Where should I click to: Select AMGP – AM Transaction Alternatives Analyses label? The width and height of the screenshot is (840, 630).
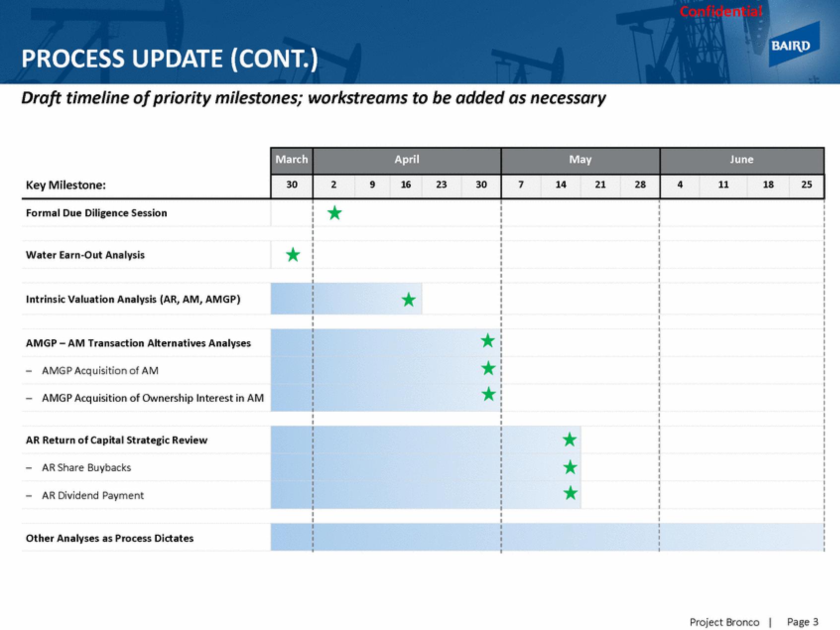click(138, 343)
